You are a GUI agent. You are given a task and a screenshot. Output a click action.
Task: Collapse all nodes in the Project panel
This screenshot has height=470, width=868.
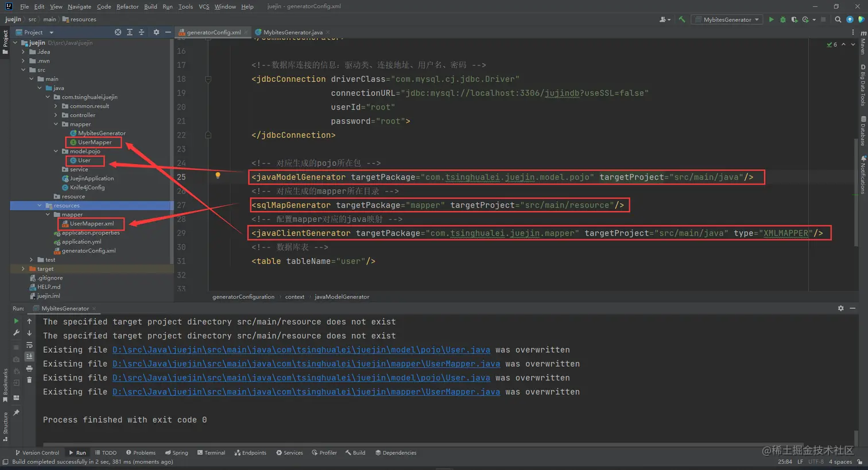pos(141,32)
